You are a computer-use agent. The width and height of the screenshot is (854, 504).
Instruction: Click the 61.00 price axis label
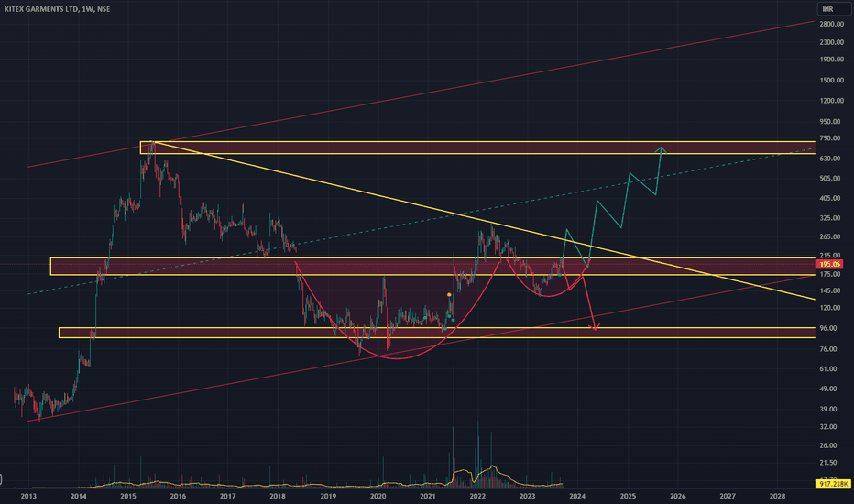tap(828, 369)
